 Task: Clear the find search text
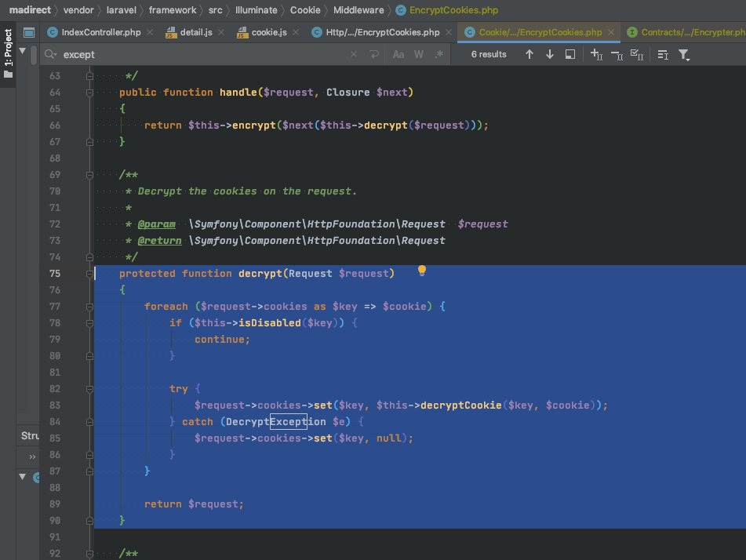[x=354, y=54]
